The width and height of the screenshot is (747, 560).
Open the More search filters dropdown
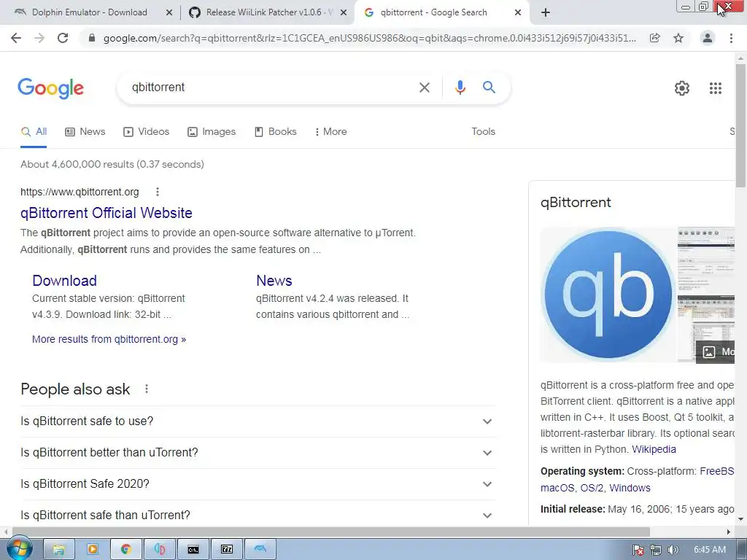331,132
